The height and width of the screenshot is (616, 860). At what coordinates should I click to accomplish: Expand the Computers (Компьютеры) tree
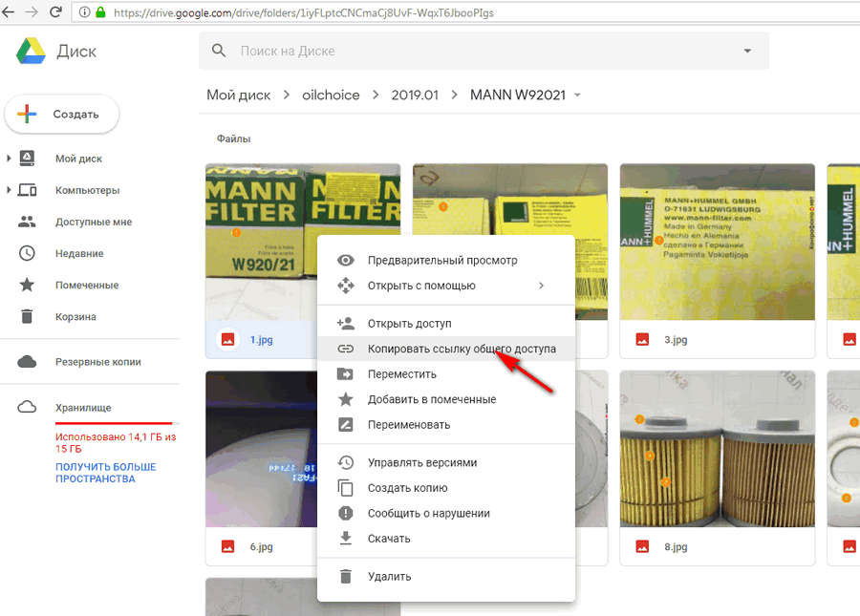pos(9,190)
